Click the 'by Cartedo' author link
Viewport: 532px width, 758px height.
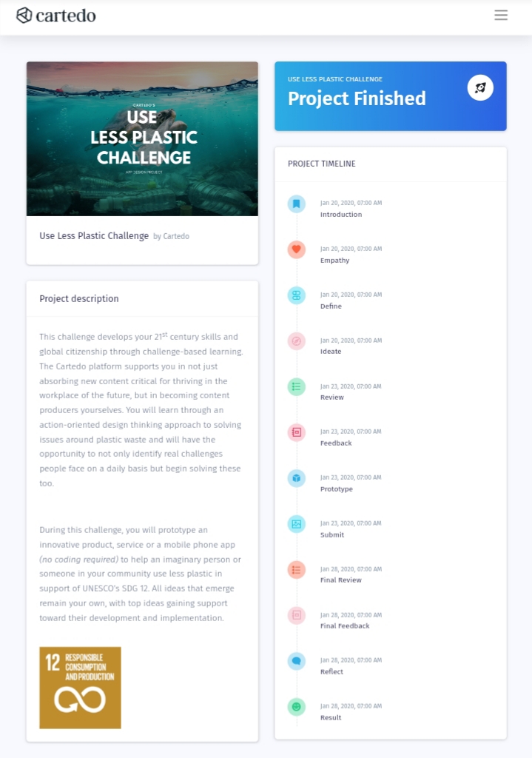click(x=171, y=236)
